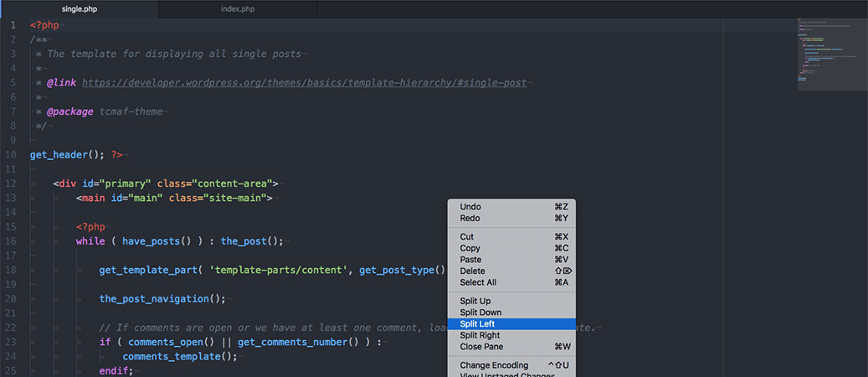
Task: Select Copy from the context menu
Action: coord(470,249)
